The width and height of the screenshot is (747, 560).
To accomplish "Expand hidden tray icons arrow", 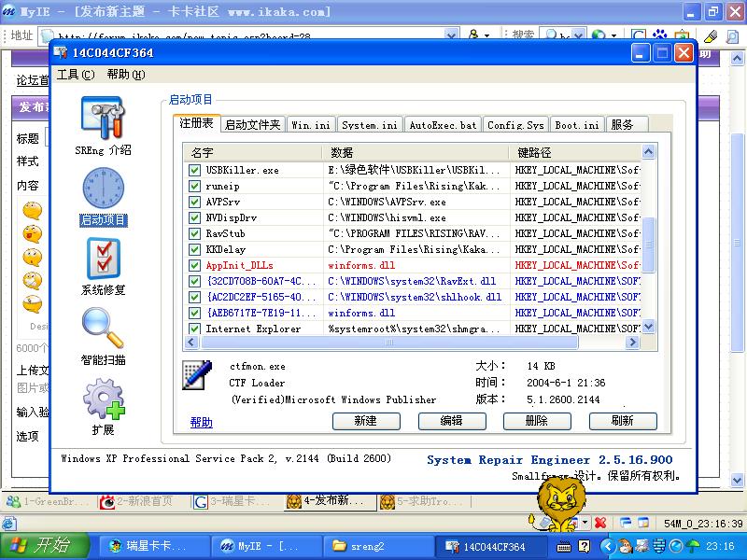I will (x=606, y=546).
